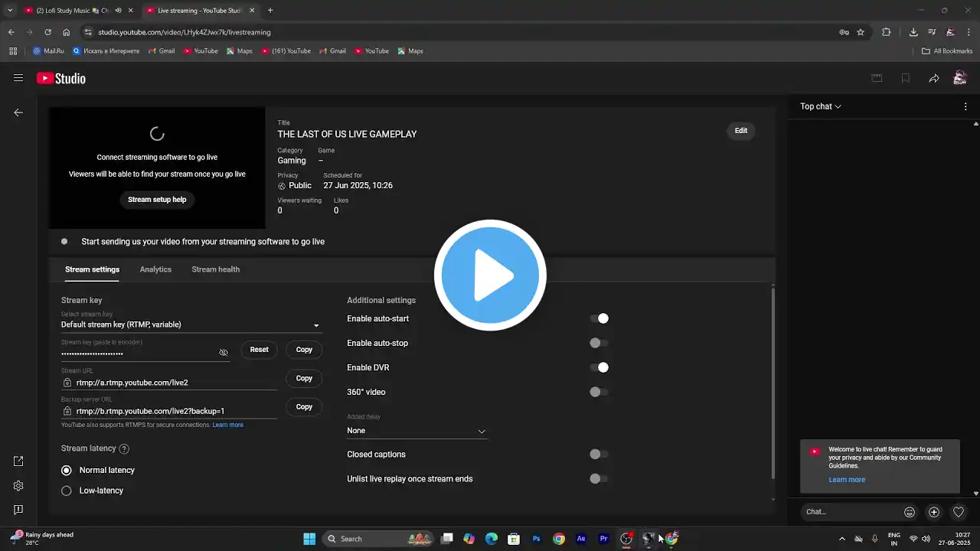980x551 pixels.
Task: Bookmark this page with the star icon
Action: 861,32
